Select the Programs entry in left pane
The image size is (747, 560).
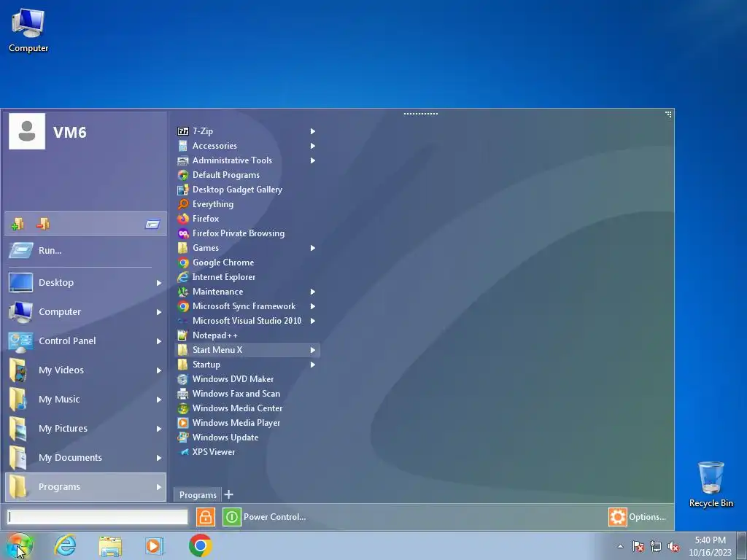[86, 486]
